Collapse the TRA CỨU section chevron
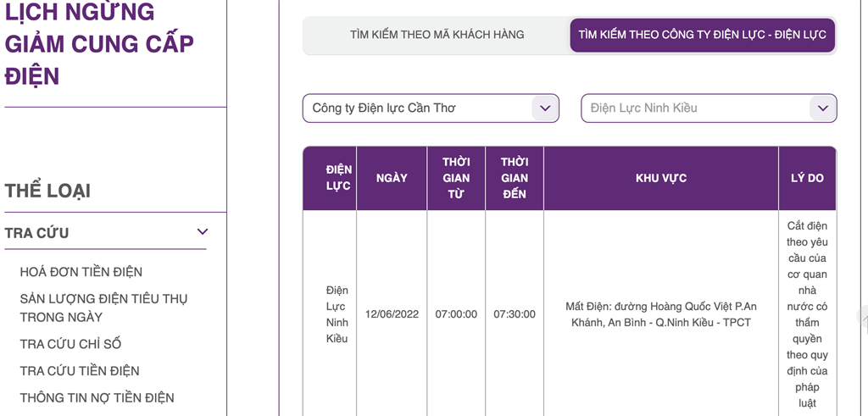Viewport: 868px width, 416px height. [203, 232]
